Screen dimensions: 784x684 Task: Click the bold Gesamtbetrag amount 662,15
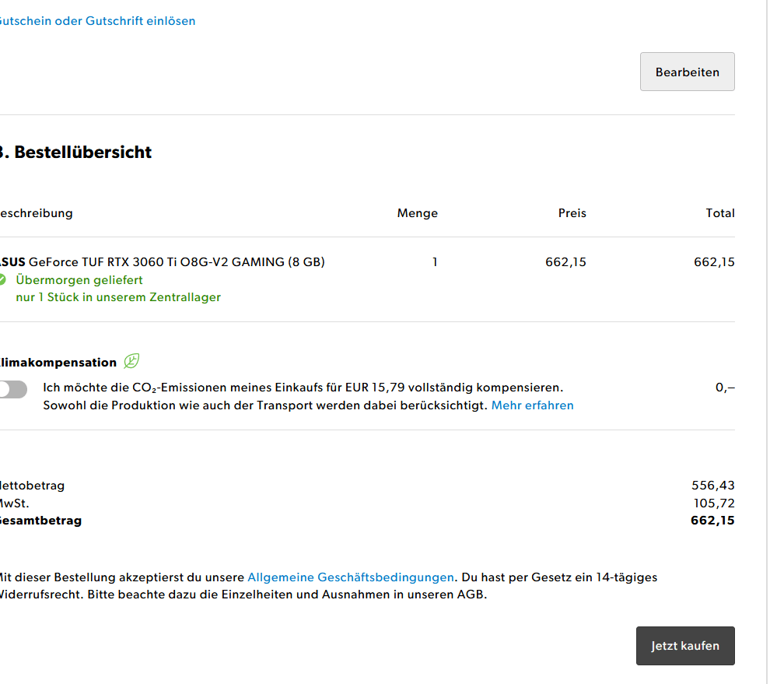[712, 521]
